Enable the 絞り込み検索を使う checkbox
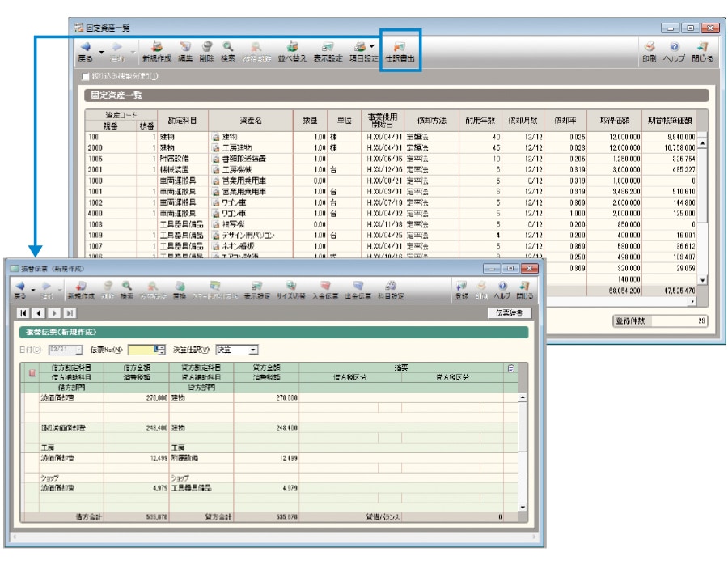Viewport: 728px width, 565px height. point(87,77)
